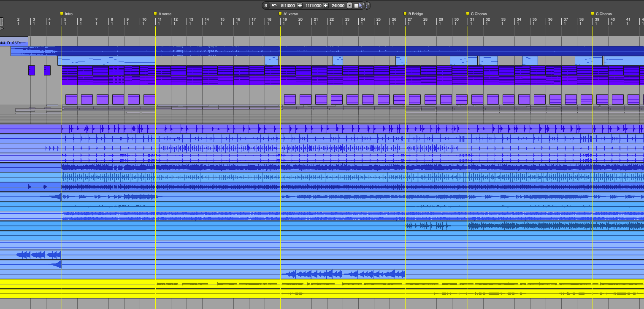Click the right arrow selection-end button
The width and height of the screenshot is (644, 309).
pyautogui.click(x=326, y=5)
